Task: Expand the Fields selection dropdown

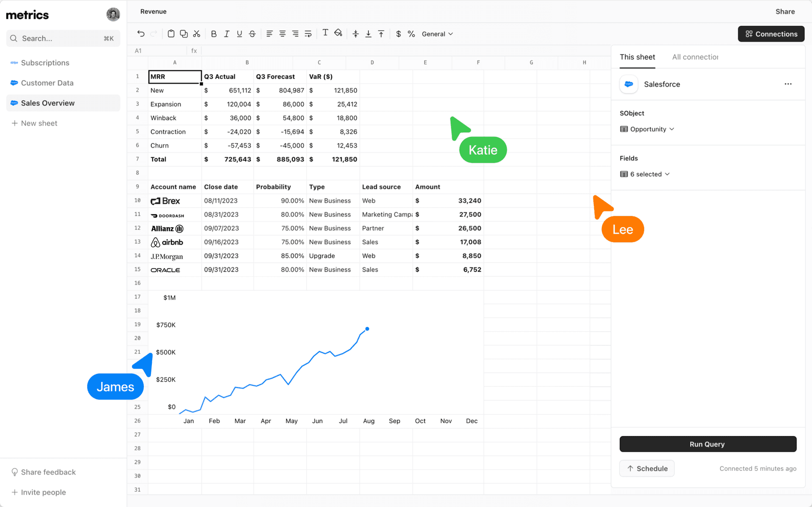Action: 645,173
